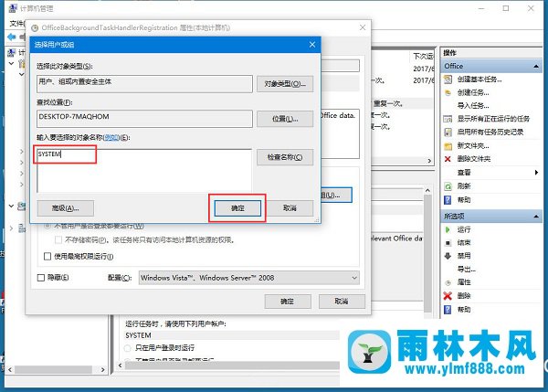Close the task properties dialog
This screenshot has width=548, height=392.
(x=363, y=27)
